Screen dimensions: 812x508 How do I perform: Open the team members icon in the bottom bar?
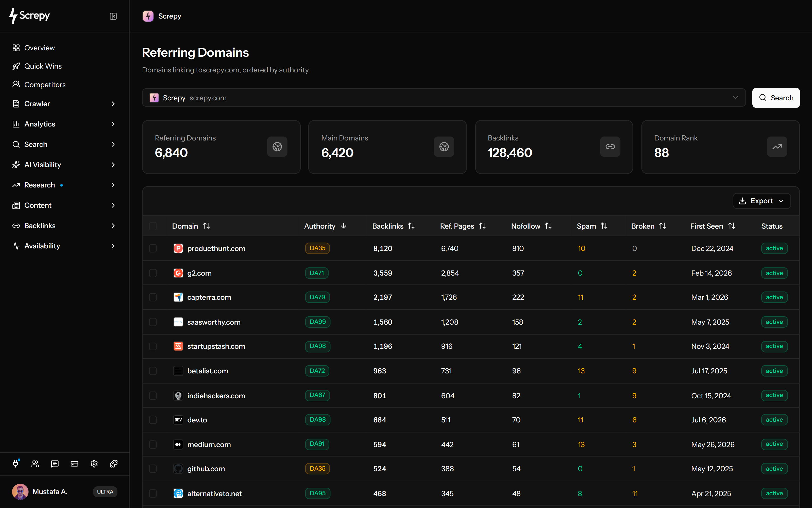pos(35,464)
